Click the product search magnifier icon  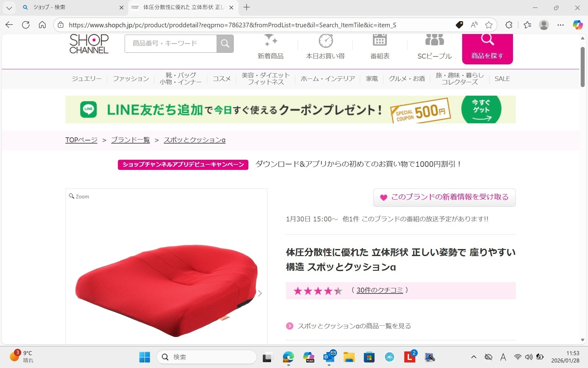pyautogui.click(x=225, y=43)
